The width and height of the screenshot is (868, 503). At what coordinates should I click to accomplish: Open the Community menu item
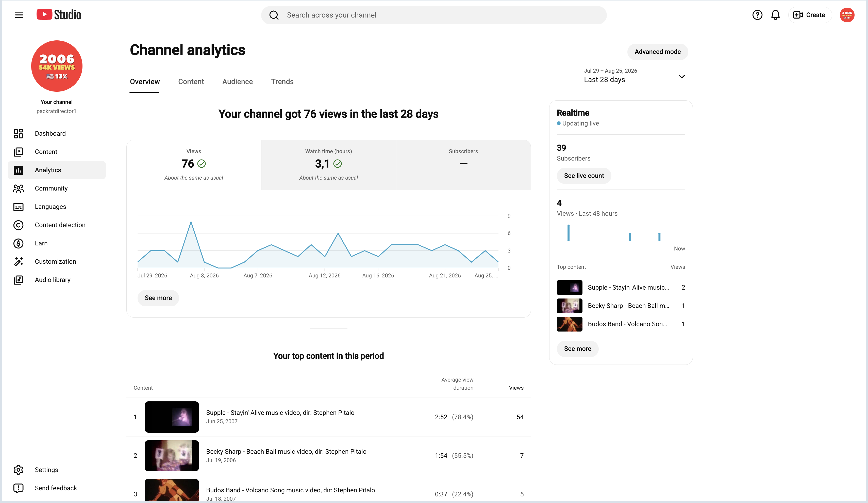point(57,188)
